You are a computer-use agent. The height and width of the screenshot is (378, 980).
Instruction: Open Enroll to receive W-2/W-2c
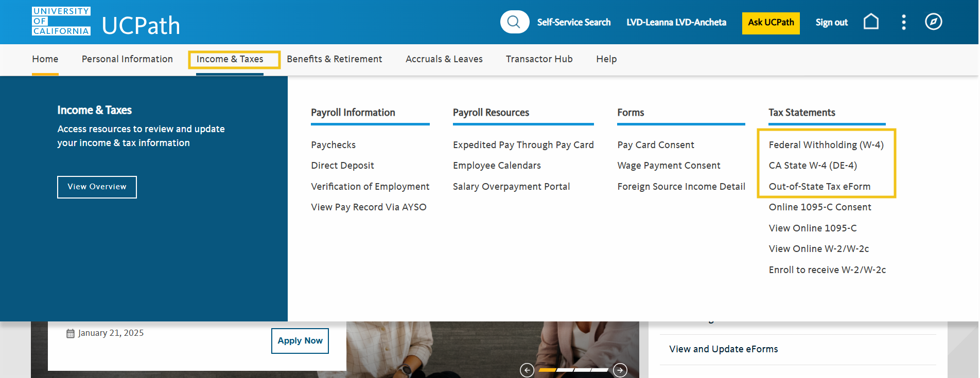click(x=828, y=270)
